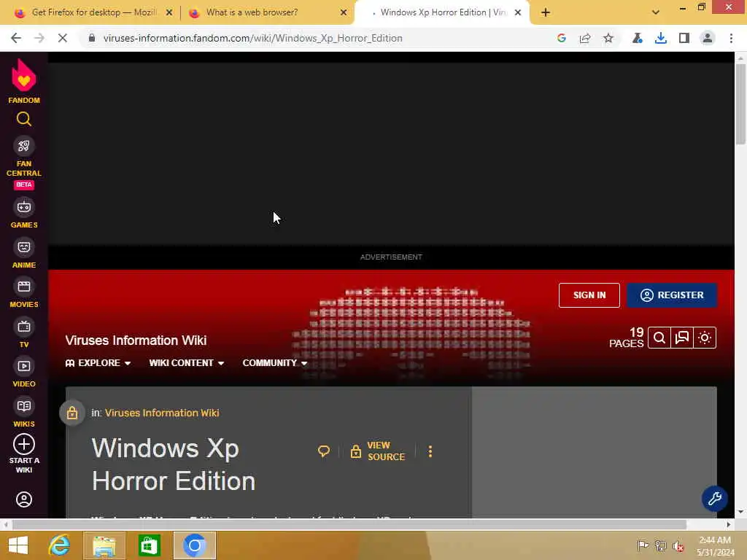Expand the Explore menu
Screen dimensions: 747x560
click(x=98, y=363)
